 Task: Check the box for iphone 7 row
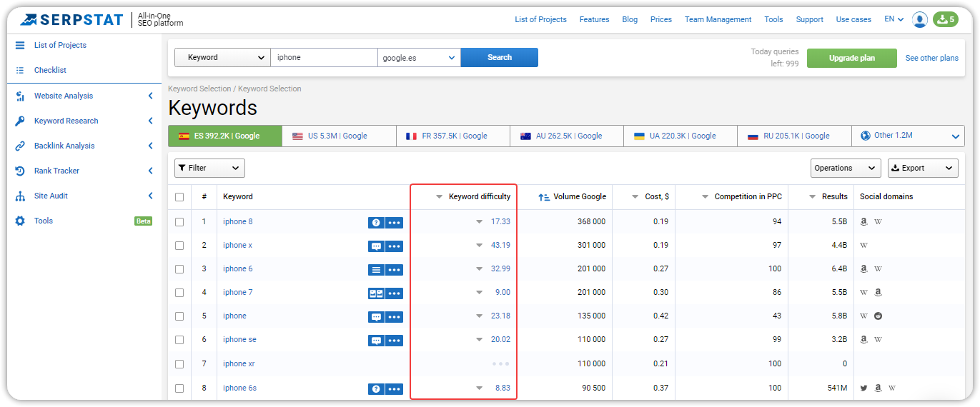(179, 293)
